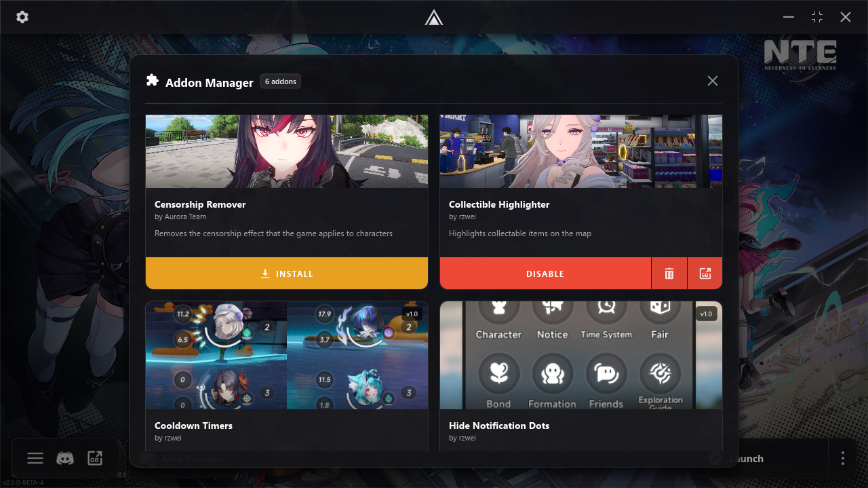The height and width of the screenshot is (488, 868).
Task: Click the Aurora triangle logo
Action: [x=434, y=17]
